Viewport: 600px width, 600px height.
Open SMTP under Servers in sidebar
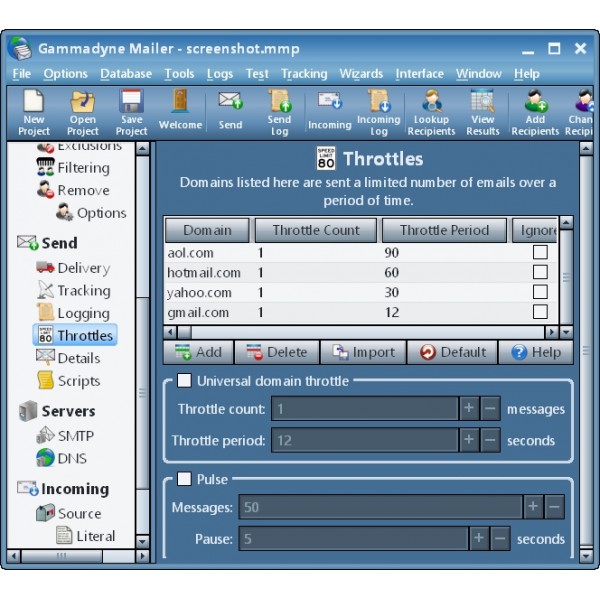(x=75, y=435)
